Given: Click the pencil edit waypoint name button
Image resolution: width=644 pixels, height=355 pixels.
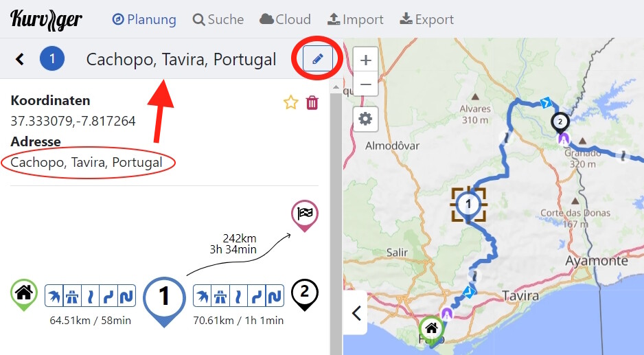Looking at the screenshot, I should [x=317, y=59].
